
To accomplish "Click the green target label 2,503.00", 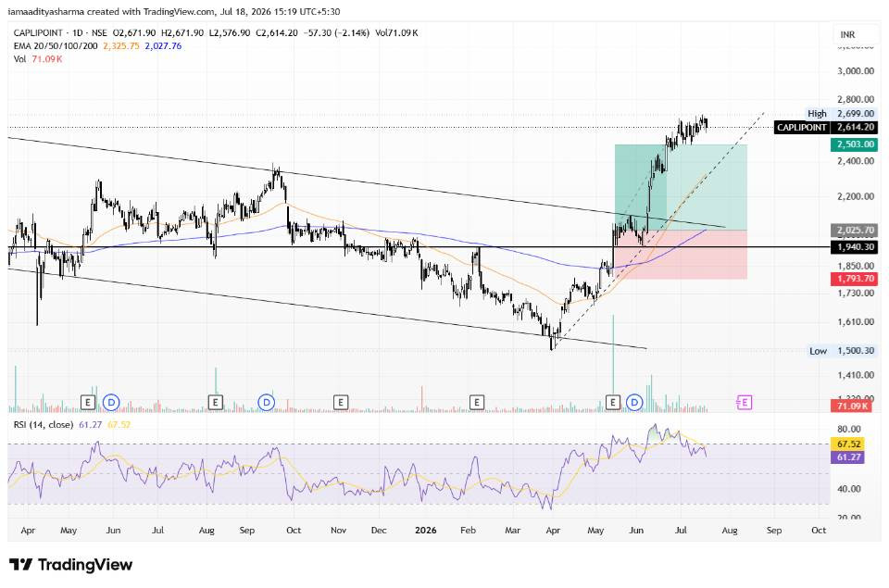I will click(854, 144).
